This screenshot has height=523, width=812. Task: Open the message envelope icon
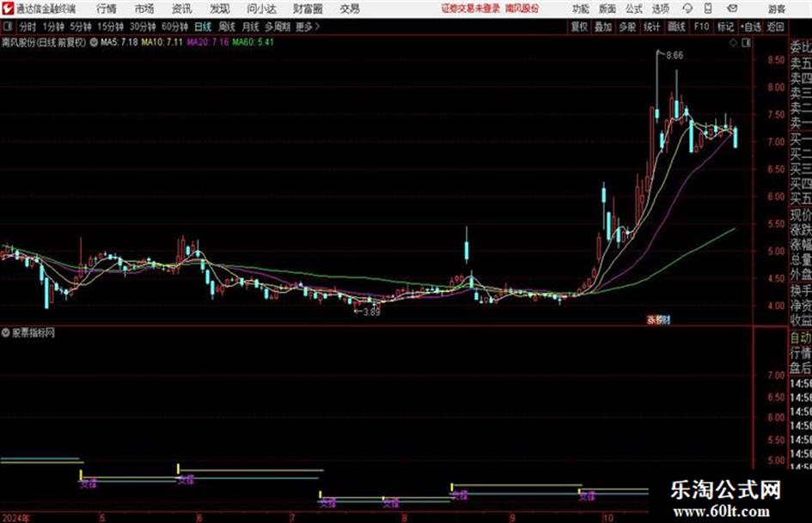pos(732,9)
